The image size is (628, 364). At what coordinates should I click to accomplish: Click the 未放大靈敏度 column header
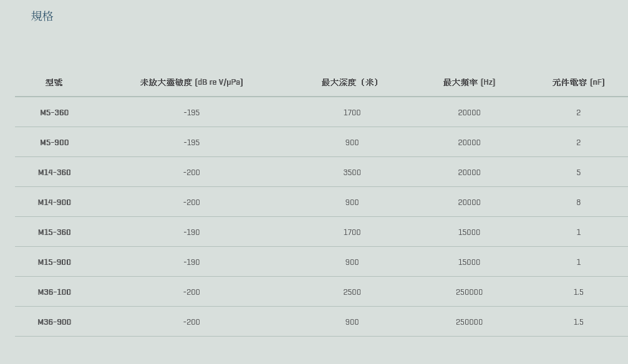pyautogui.click(x=191, y=82)
